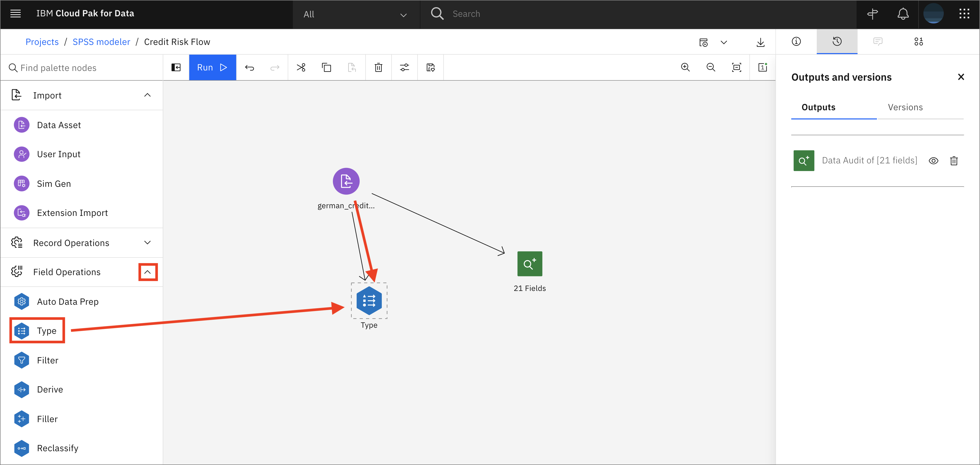Click the cut scissors icon
Viewport: 980px width, 465px height.
click(301, 67)
